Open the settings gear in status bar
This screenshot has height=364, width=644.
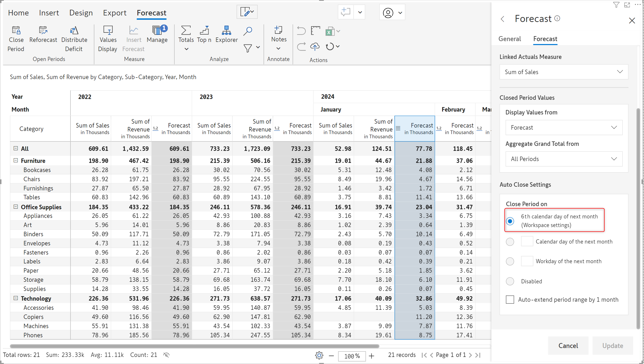(319, 355)
